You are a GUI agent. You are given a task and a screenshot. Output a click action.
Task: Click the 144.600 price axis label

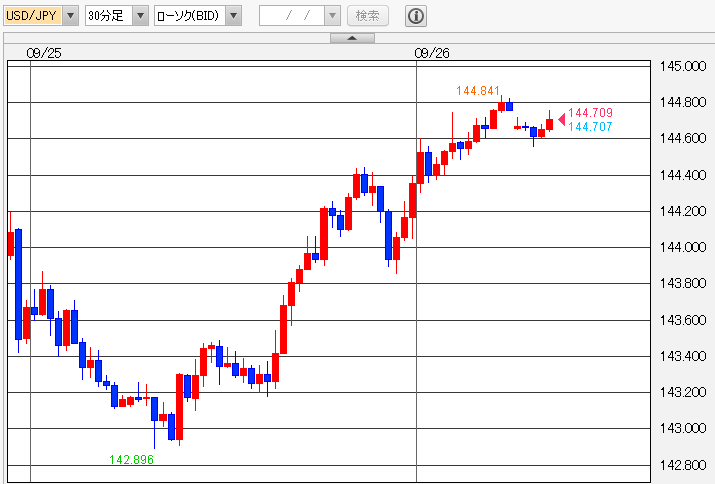click(x=683, y=138)
